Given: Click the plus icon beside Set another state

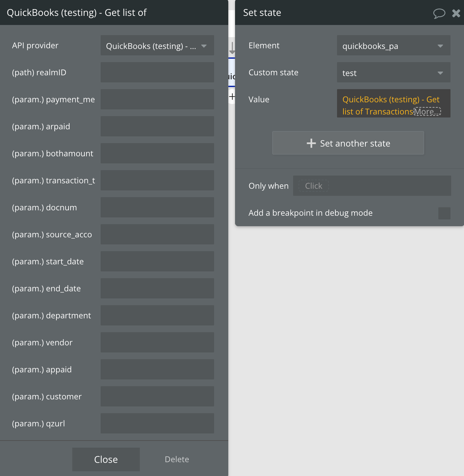Looking at the screenshot, I should pyautogui.click(x=311, y=143).
